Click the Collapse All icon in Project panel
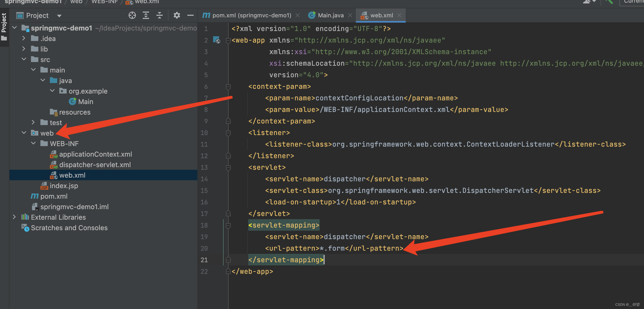The width and height of the screenshot is (644, 309). [160, 16]
